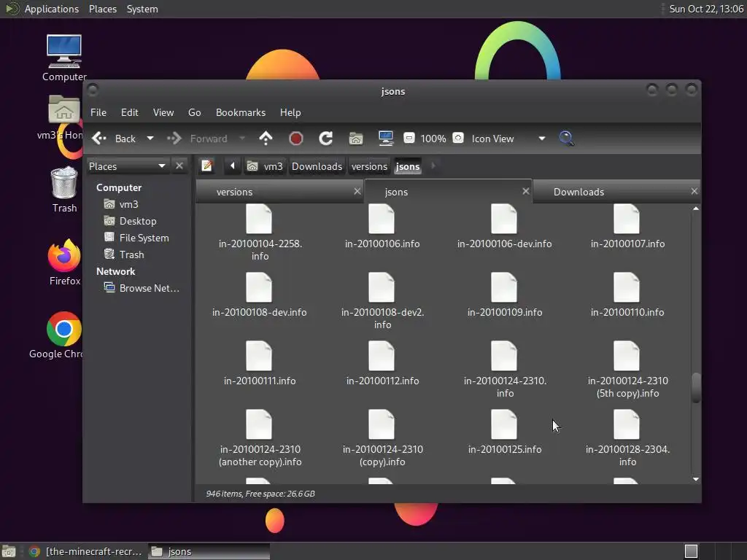Launch Firefox from the desktop
The height and width of the screenshot is (560, 747).
tap(64, 262)
